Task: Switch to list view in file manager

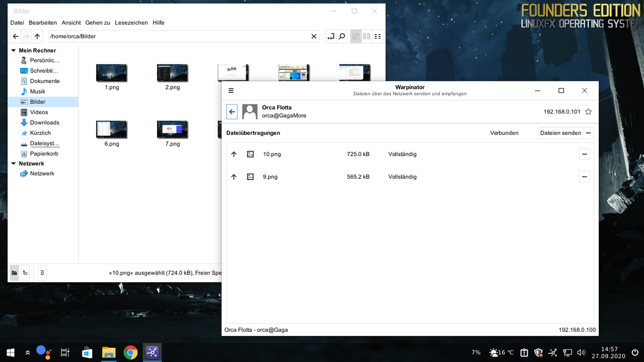Action: tap(367, 36)
